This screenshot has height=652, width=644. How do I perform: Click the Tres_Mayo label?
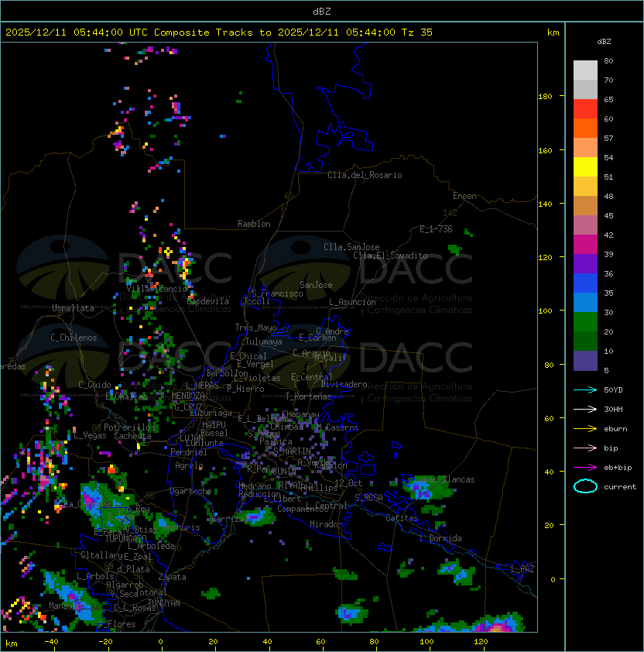(255, 328)
